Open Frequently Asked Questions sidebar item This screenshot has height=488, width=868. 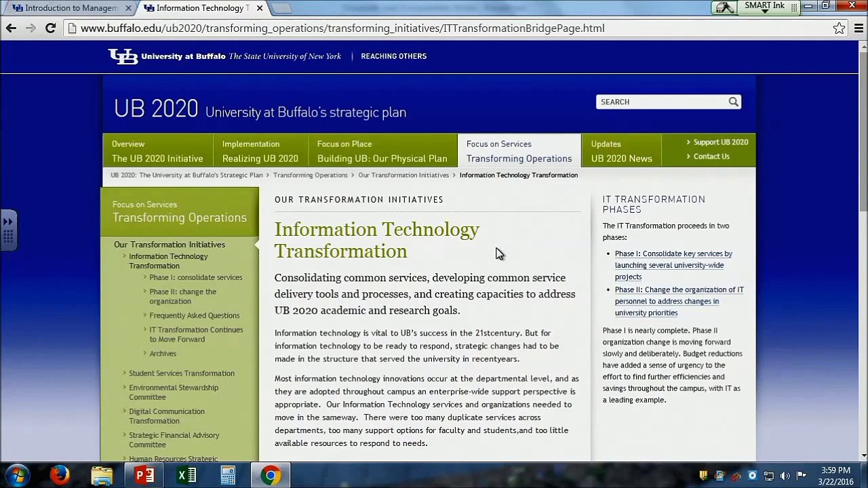point(194,315)
